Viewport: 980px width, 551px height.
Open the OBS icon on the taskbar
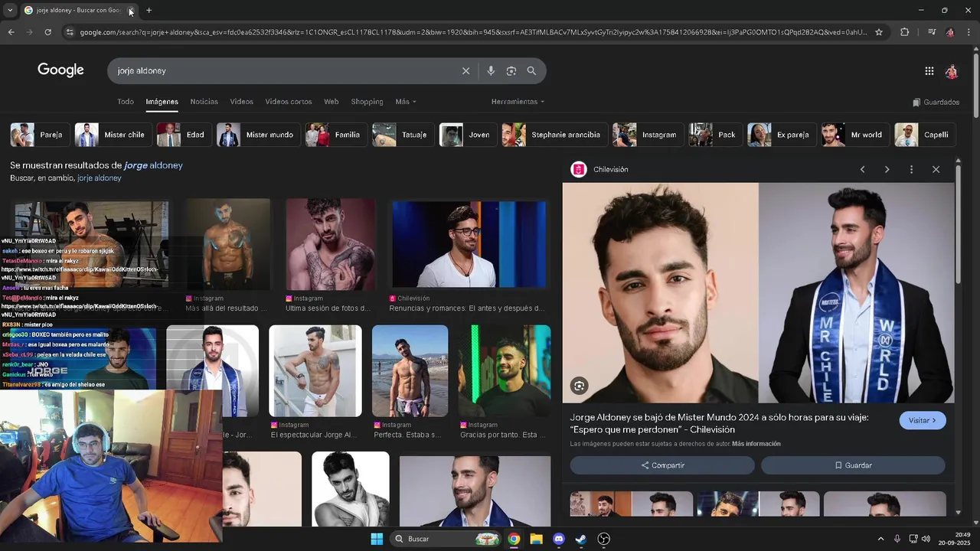(603, 539)
